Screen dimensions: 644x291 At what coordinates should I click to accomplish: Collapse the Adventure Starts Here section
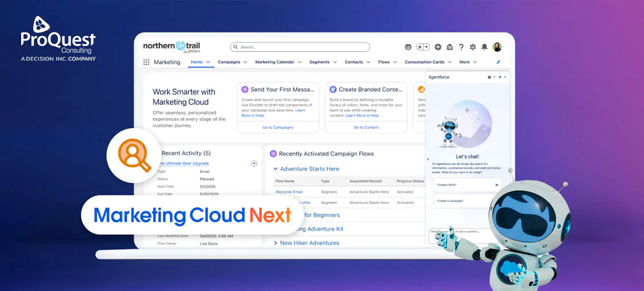point(276,169)
